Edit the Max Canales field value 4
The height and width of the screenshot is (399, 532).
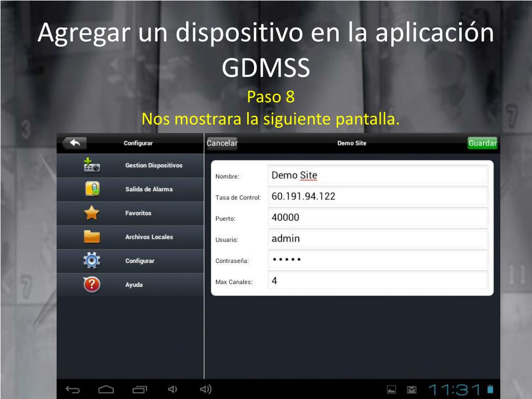coord(378,280)
